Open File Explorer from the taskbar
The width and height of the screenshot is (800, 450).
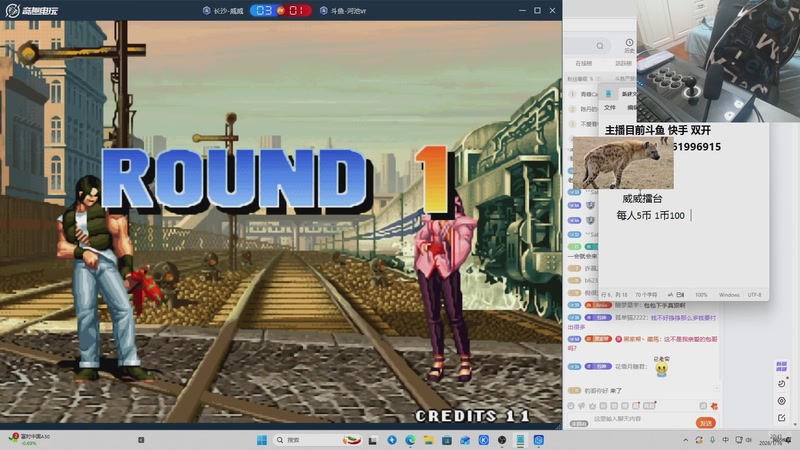click(x=429, y=440)
